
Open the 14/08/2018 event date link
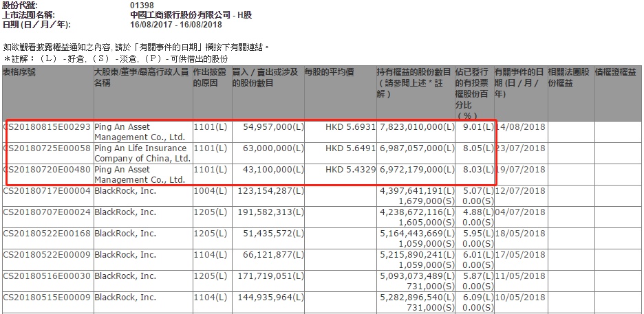pos(521,126)
